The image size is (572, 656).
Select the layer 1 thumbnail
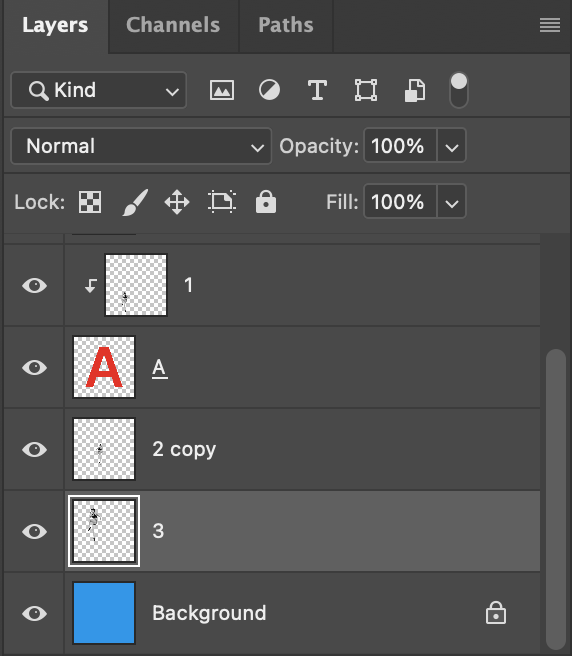tap(136, 285)
